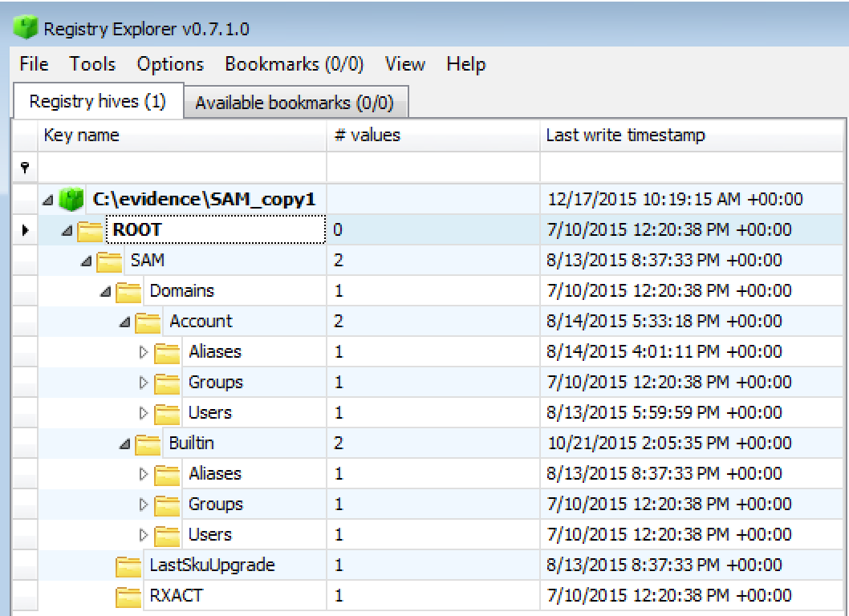Click the folder icon of Users under Account
The image size is (849, 616).
[167, 414]
